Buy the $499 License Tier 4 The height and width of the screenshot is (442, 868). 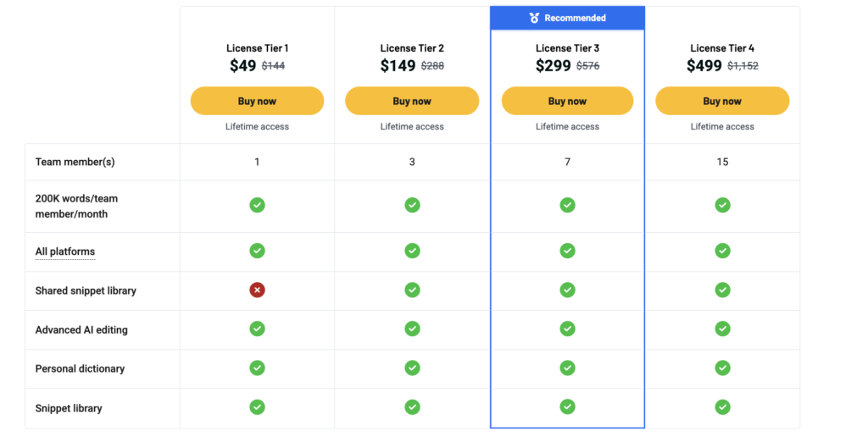coord(722,101)
